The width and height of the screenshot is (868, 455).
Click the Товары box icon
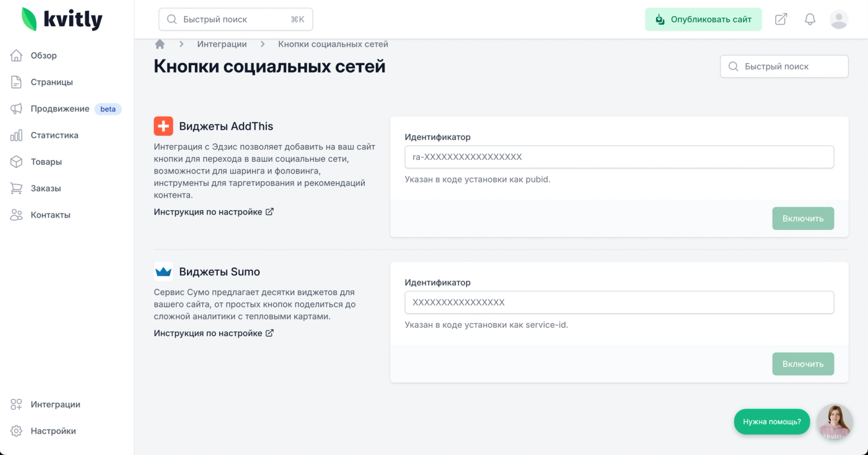point(17,162)
